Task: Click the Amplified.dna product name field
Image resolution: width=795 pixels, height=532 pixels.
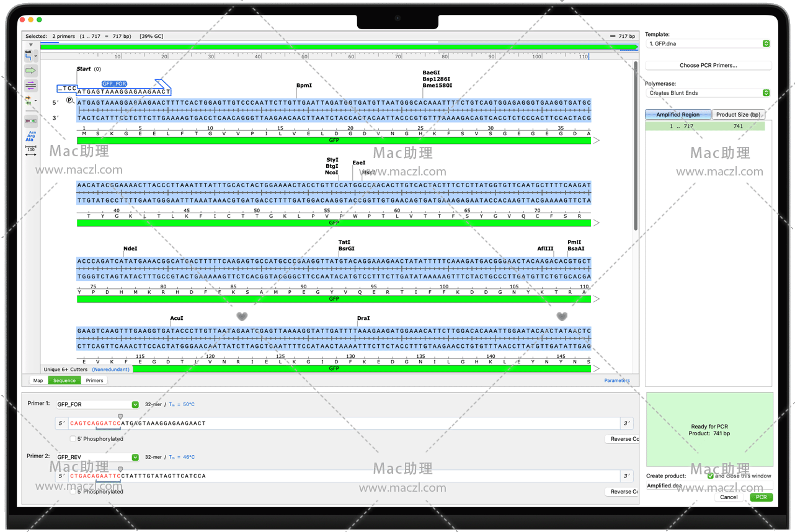Action: (x=676, y=485)
